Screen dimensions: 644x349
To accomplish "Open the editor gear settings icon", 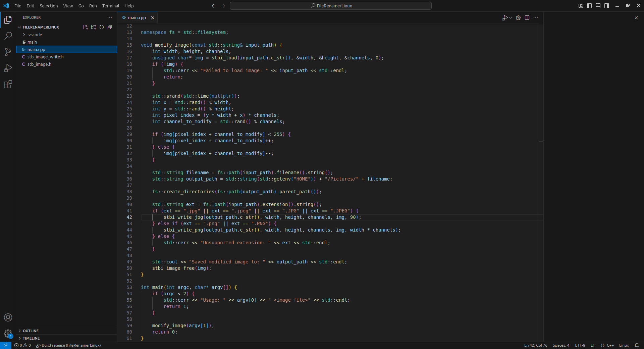I will 518,18.
